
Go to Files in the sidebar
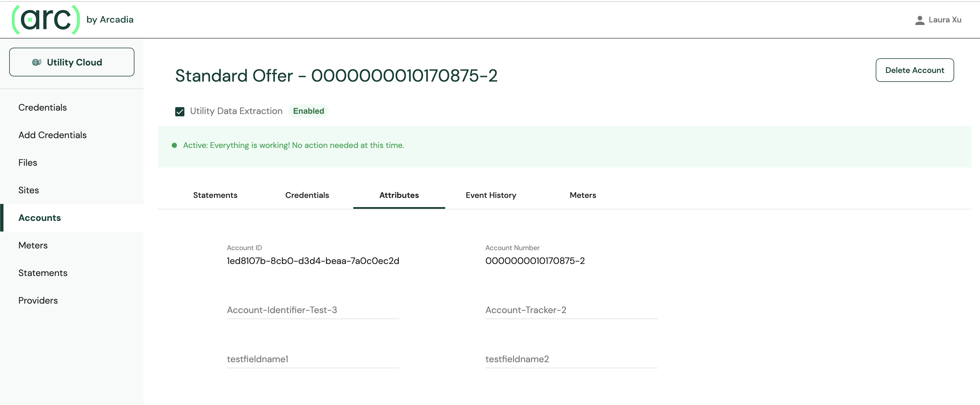[28, 163]
